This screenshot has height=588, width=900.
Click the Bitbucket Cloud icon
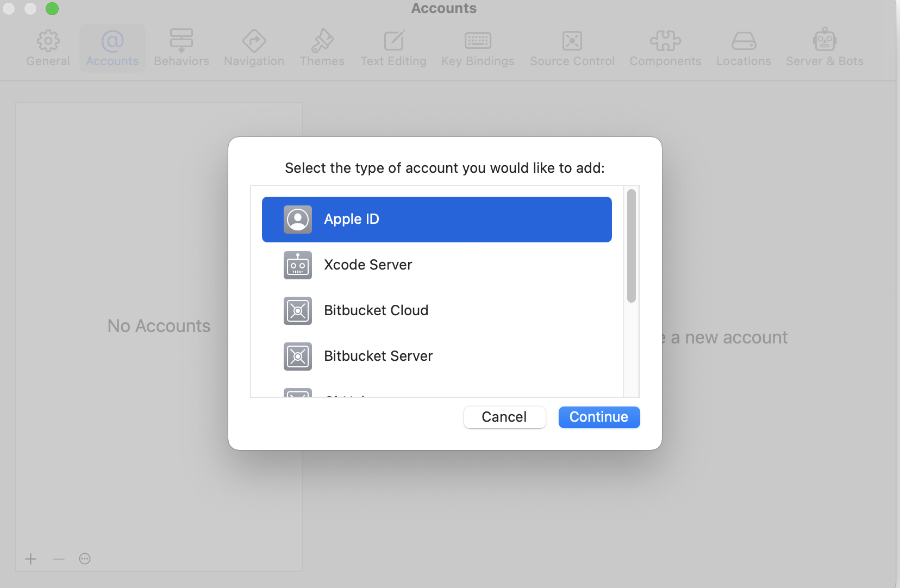coord(298,311)
